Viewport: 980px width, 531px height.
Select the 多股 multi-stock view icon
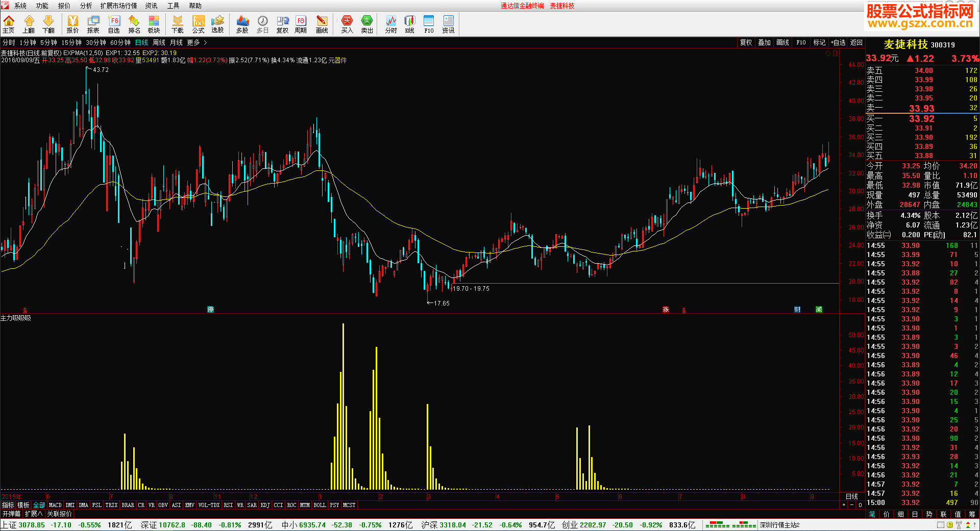tap(242, 24)
